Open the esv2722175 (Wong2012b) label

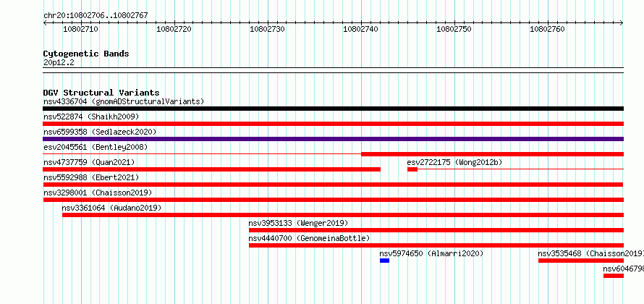click(x=454, y=162)
